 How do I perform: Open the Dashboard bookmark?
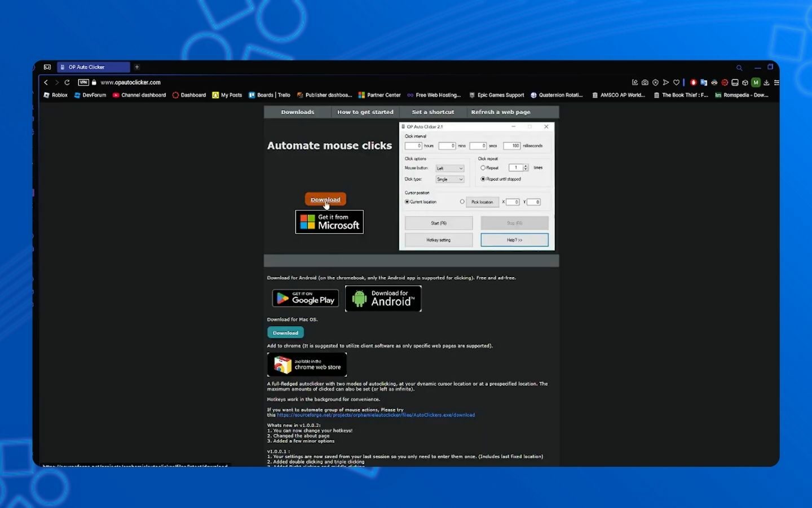[x=189, y=95]
